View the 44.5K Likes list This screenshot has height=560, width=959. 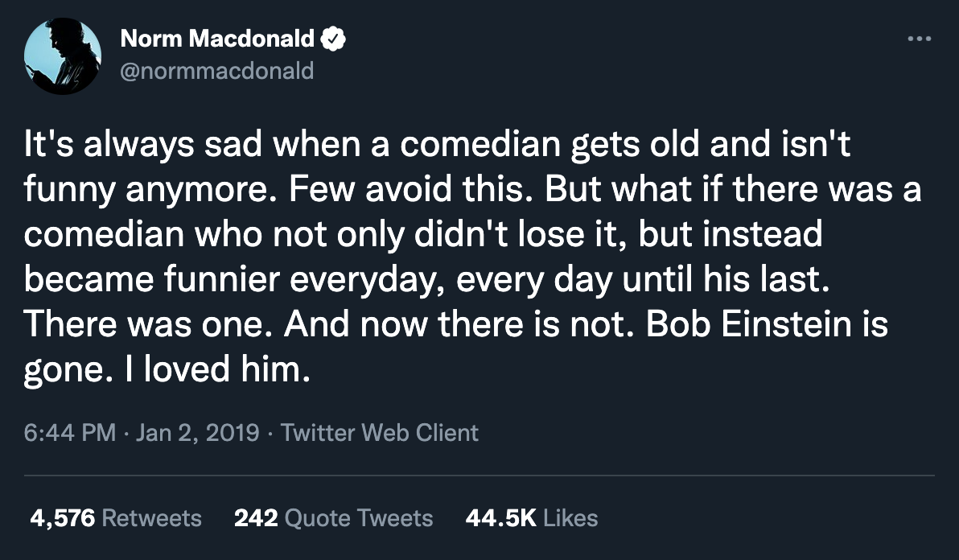click(x=531, y=518)
